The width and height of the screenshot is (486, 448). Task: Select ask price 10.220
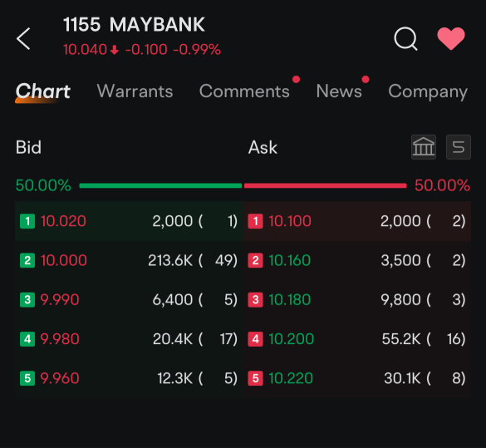tap(291, 378)
